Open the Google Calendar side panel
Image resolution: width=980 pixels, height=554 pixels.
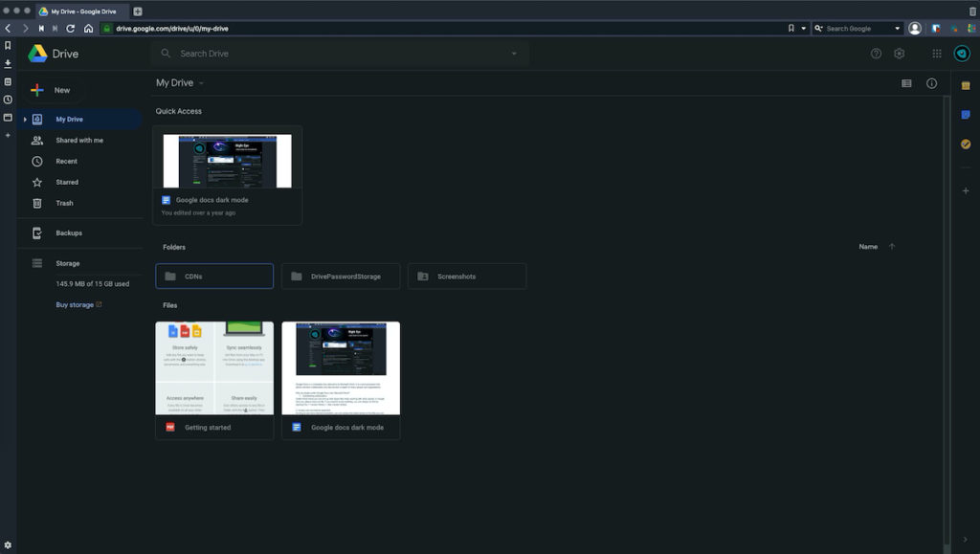[965, 86]
